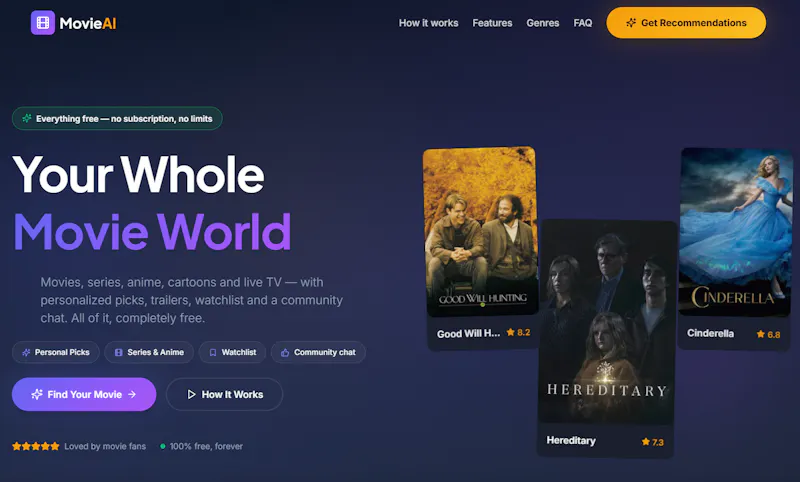Click the Everything free no subscription badge
Screen dimensions: 800x482
(x=117, y=118)
